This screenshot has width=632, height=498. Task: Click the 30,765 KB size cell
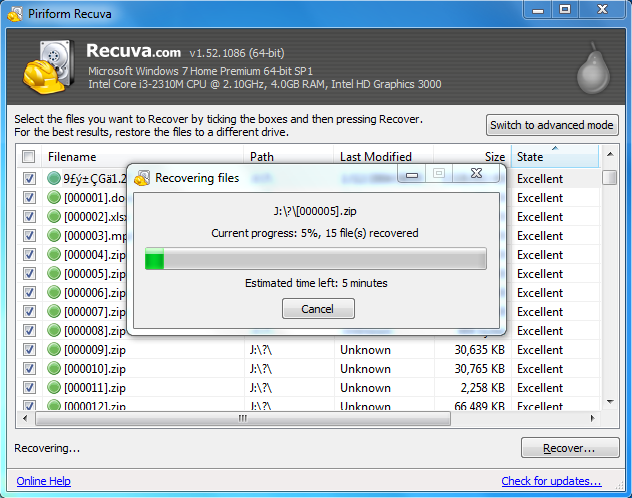pos(480,369)
